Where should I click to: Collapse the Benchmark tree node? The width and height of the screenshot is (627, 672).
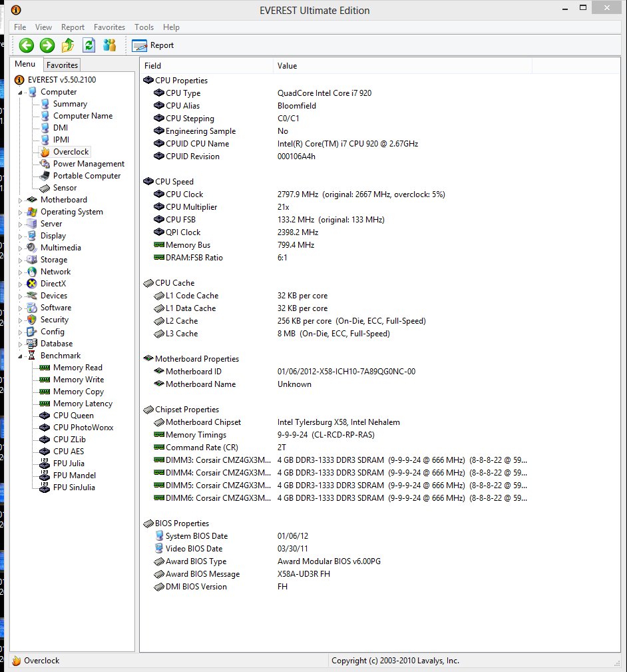(20, 356)
